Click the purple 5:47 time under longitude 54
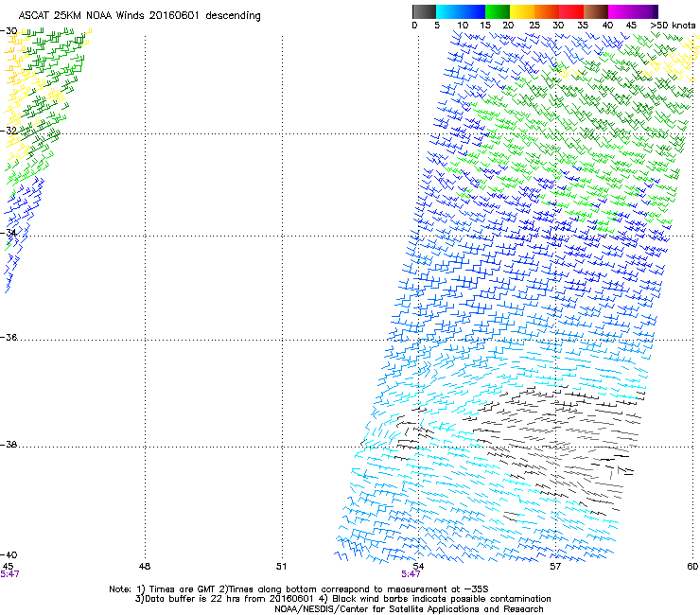Viewport: 700px width, 615px height. pyautogui.click(x=411, y=574)
